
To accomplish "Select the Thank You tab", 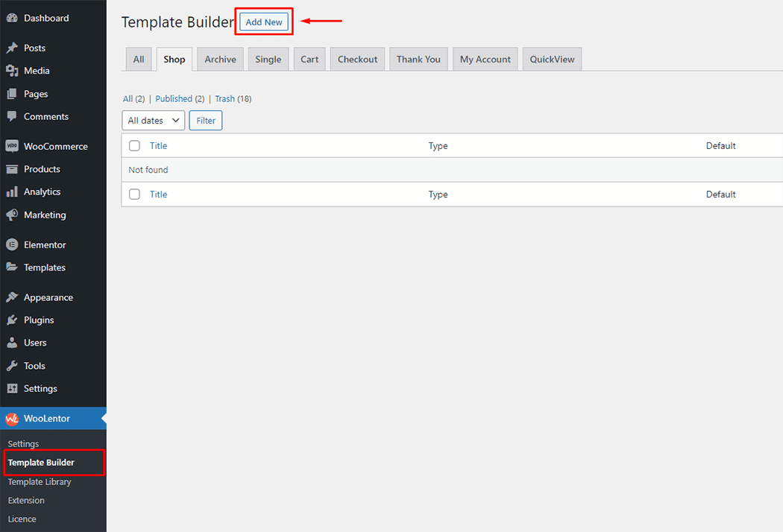I will [x=418, y=60].
